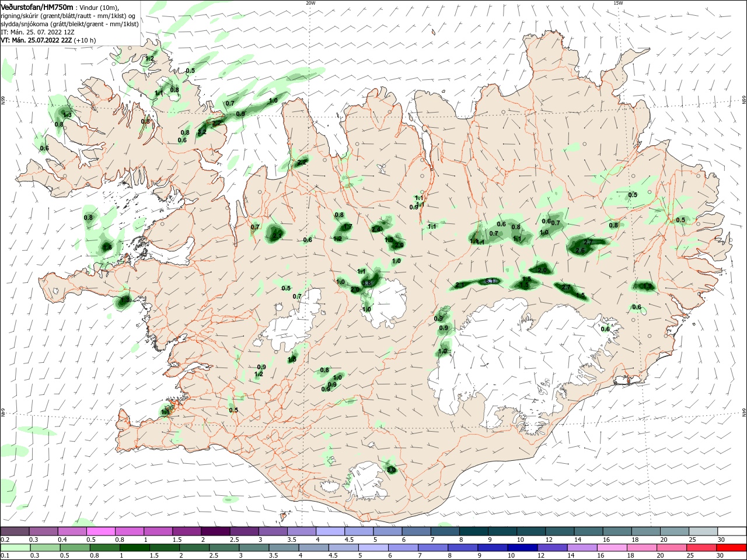
Task: Pick the bright pink 0.5 swatch in top legend row
Action: coord(102,531)
